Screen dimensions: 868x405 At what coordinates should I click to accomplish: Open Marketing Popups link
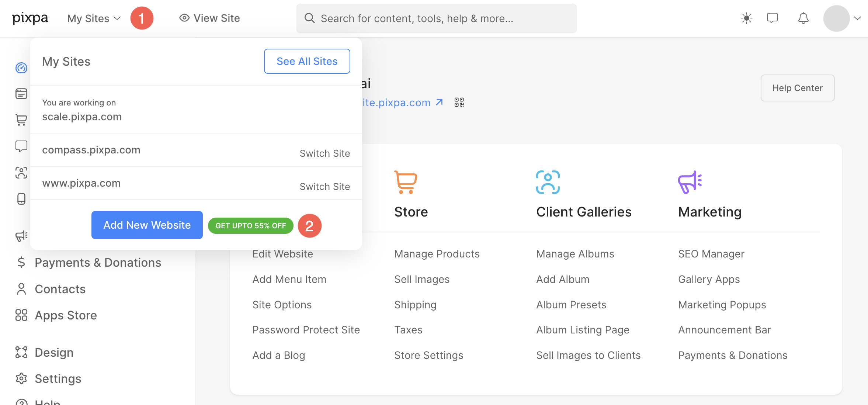[x=722, y=305]
